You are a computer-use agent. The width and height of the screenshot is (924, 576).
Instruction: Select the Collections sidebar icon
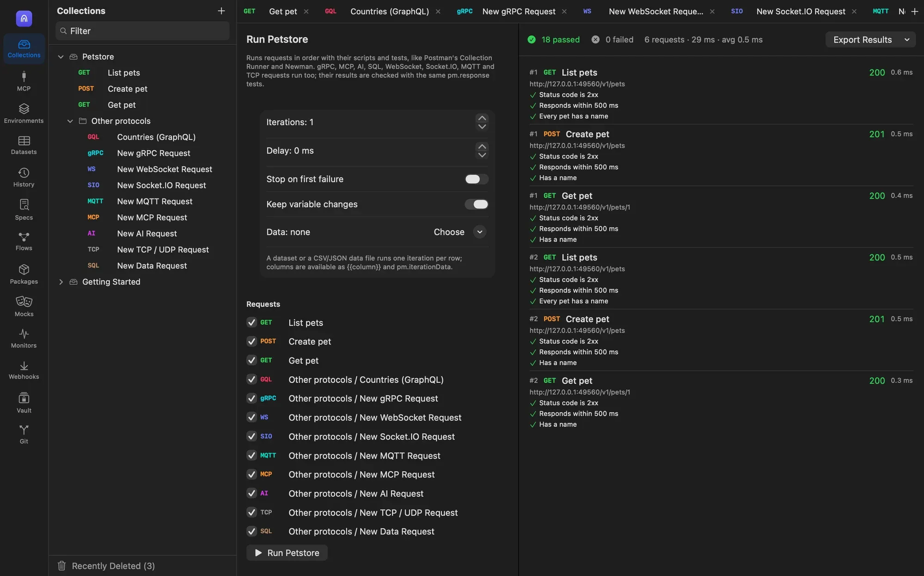tap(24, 49)
